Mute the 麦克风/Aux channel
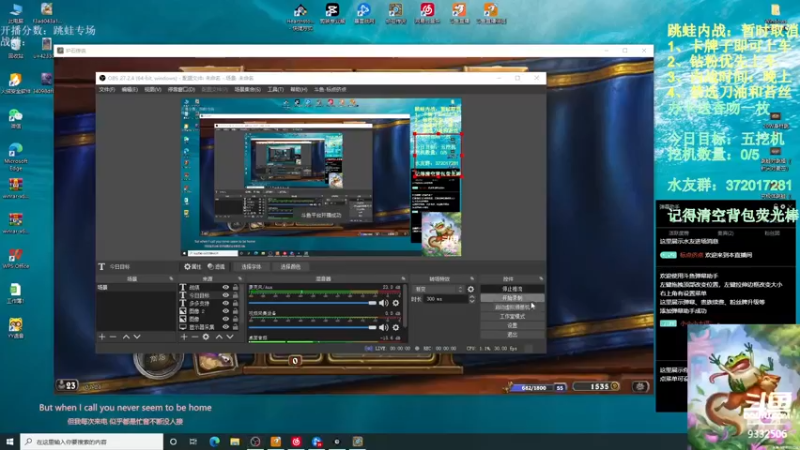The width and height of the screenshot is (800, 450). pos(383,303)
